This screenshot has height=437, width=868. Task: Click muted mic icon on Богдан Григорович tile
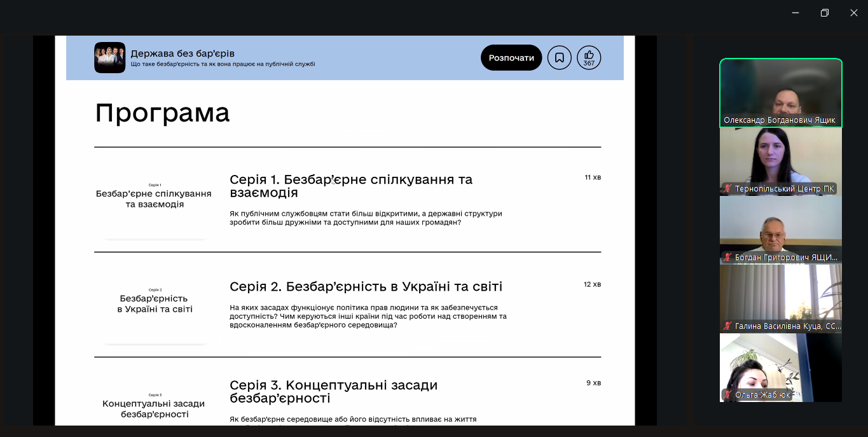727,258
